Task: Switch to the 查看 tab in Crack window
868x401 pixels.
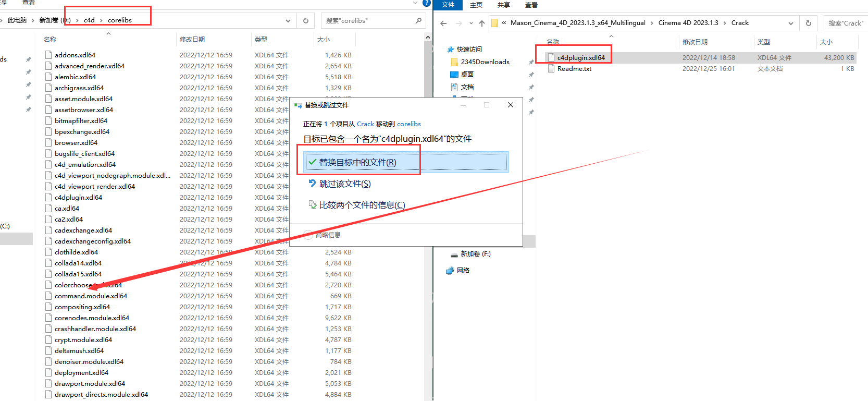Action: 531,5
